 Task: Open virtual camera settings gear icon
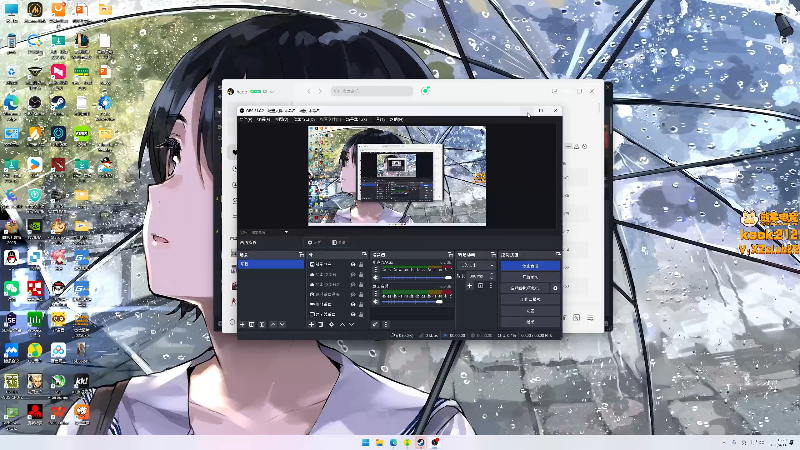pyautogui.click(x=555, y=288)
